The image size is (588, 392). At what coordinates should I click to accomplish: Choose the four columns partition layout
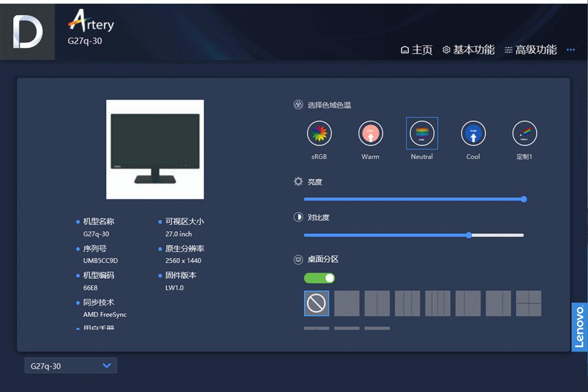(x=438, y=303)
